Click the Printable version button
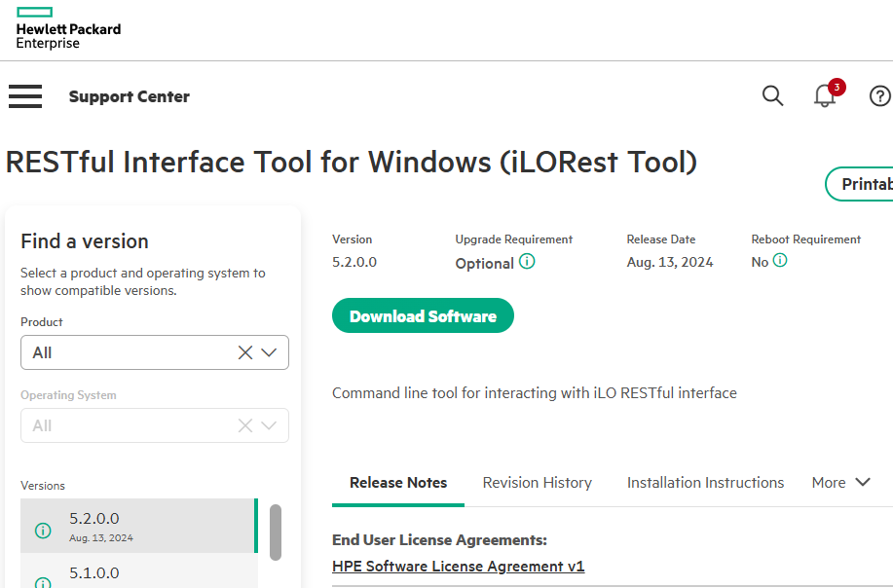893x588 pixels. click(859, 184)
